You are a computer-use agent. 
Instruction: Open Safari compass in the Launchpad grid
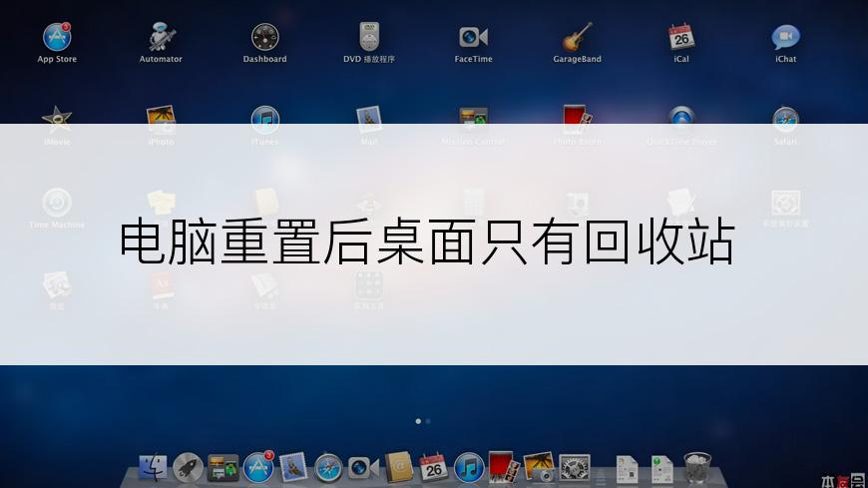point(785,119)
